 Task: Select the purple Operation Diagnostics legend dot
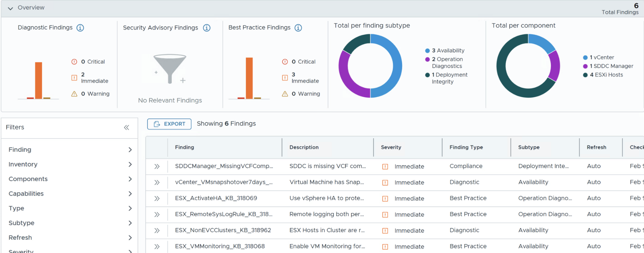[427, 59]
